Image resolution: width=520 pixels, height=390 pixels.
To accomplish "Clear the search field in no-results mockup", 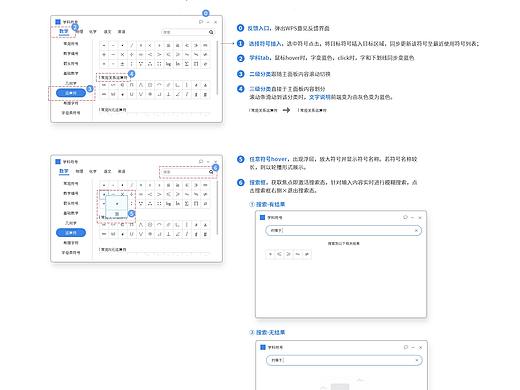I will pyautogui.click(x=417, y=360).
